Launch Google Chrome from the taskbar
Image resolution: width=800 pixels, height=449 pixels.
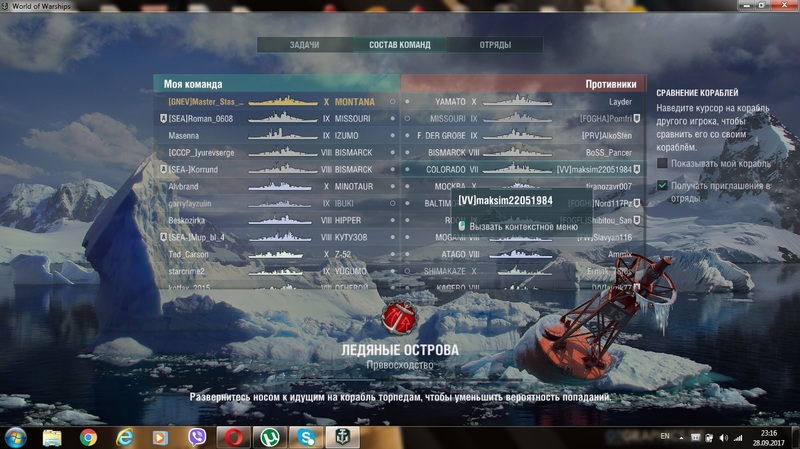88,437
